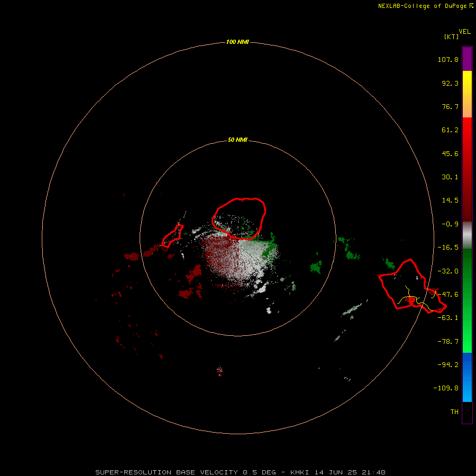Click the [KT] units label

click(x=451, y=36)
